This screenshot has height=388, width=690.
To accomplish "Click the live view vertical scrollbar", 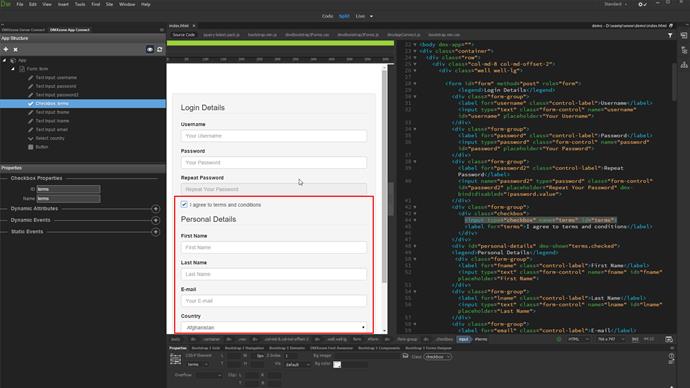I will (384, 176).
